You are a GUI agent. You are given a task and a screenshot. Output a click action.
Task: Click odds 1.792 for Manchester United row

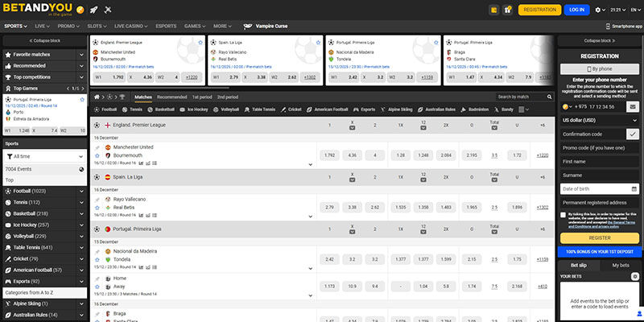tap(329, 155)
